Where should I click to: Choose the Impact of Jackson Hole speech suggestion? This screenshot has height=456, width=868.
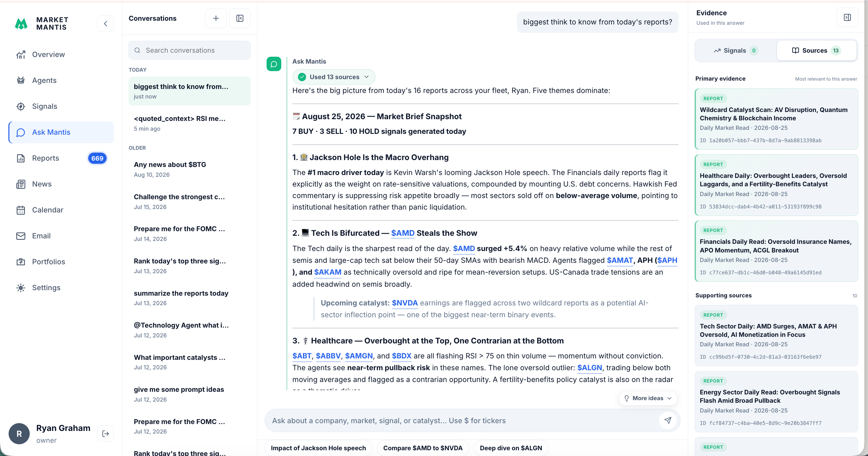click(x=318, y=448)
